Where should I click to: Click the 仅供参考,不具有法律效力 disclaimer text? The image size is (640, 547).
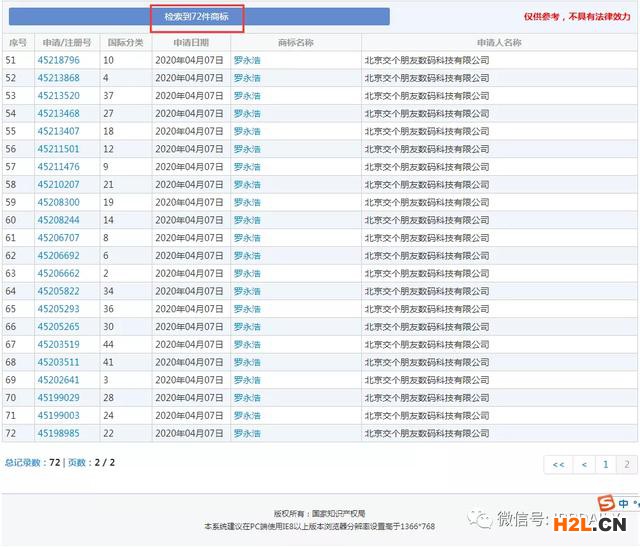[x=577, y=17]
